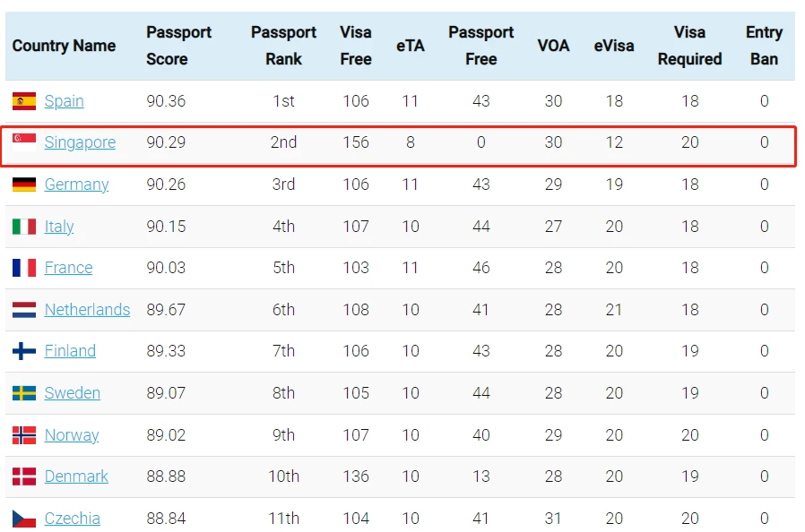Sort by Passport Rank column header

[283, 46]
